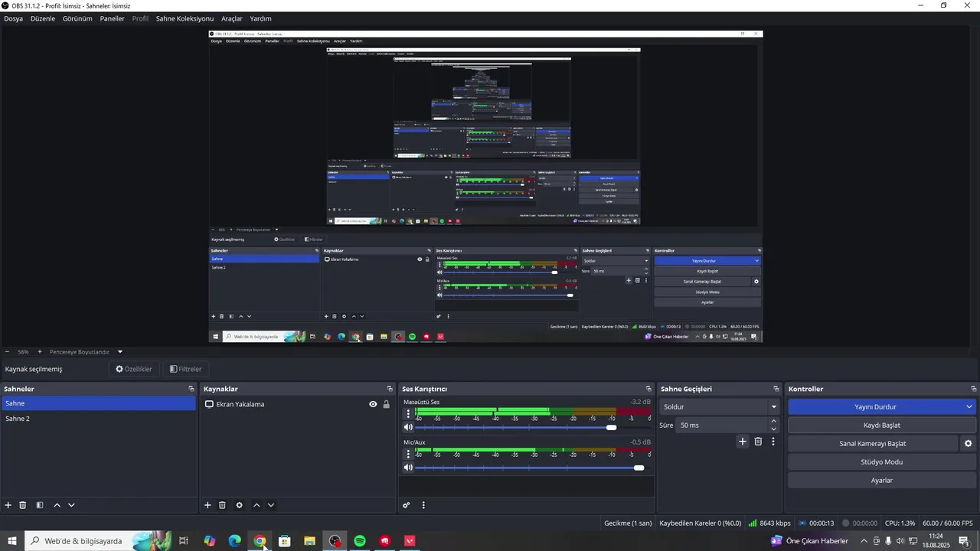
Task: Click Sanal Kamerayı Başlat button
Action: (x=873, y=443)
